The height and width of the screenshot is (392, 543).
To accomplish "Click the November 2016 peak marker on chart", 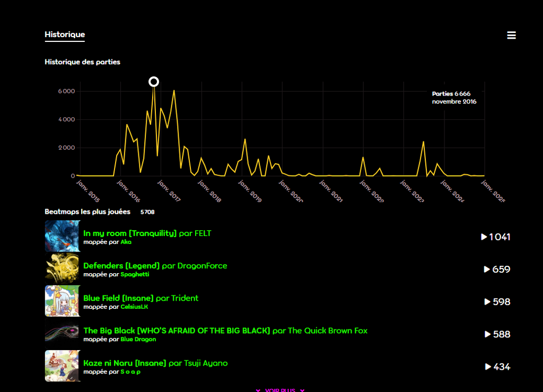I will tap(154, 82).
